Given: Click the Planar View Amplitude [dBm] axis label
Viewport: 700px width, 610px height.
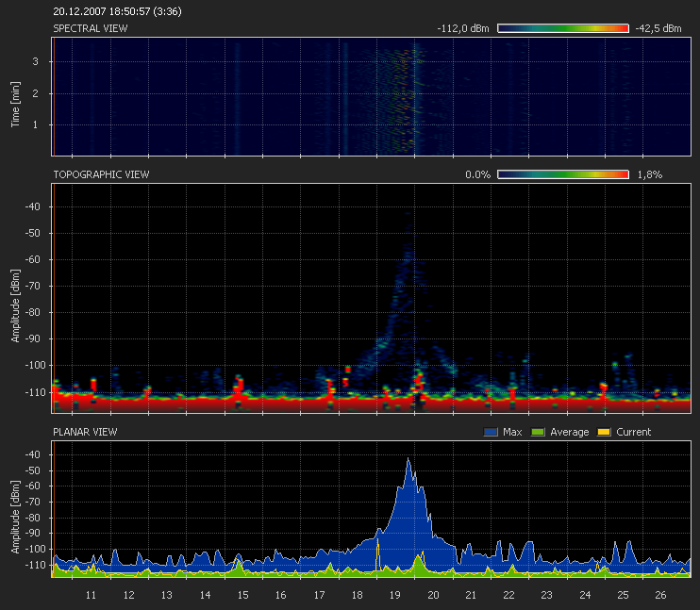Looking at the screenshot, I should click(15, 517).
